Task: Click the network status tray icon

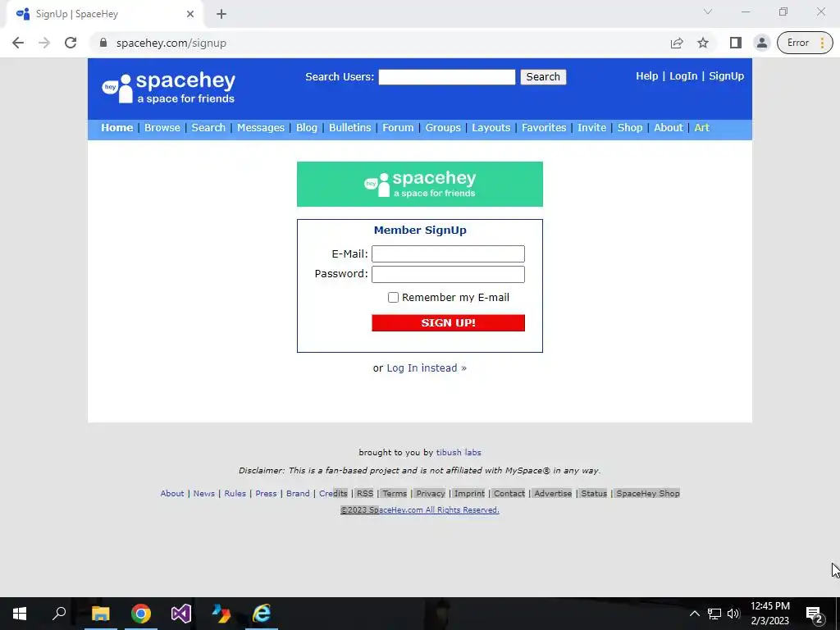Action: point(714,614)
